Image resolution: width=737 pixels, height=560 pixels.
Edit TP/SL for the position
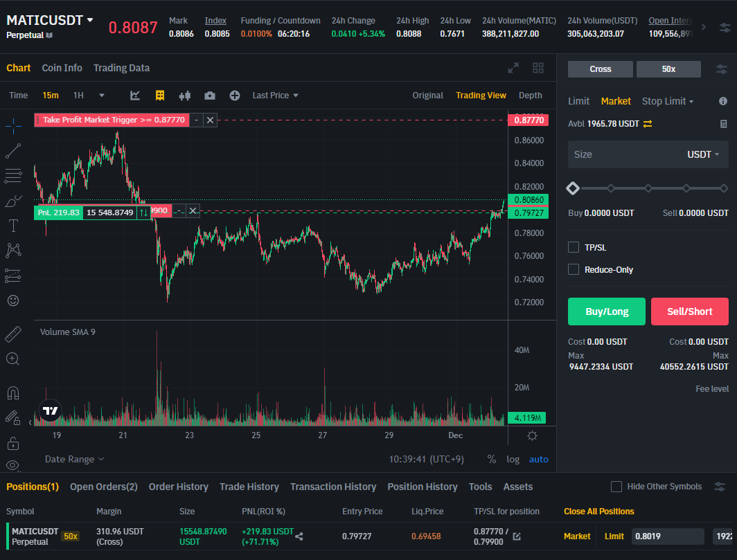(x=517, y=536)
